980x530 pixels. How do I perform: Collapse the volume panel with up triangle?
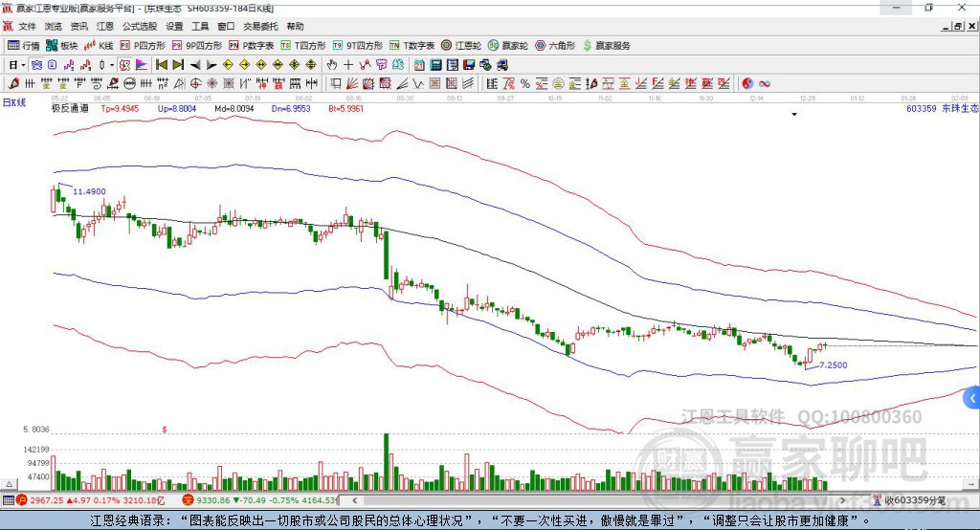coord(9,484)
